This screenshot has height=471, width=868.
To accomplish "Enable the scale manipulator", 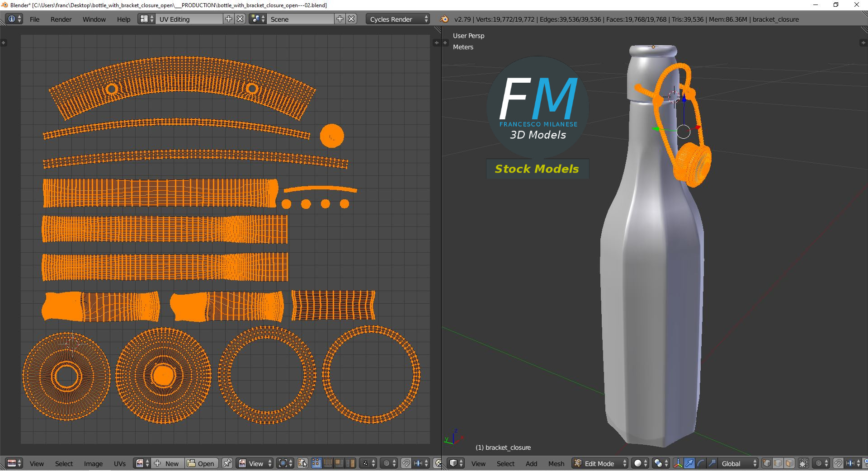I will click(712, 463).
